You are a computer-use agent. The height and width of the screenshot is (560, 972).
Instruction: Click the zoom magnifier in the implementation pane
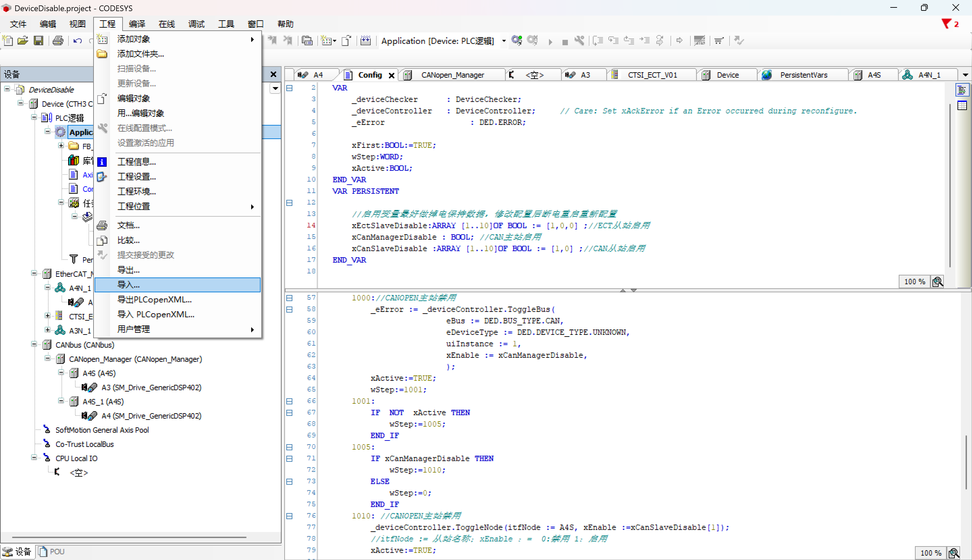pyautogui.click(x=954, y=553)
